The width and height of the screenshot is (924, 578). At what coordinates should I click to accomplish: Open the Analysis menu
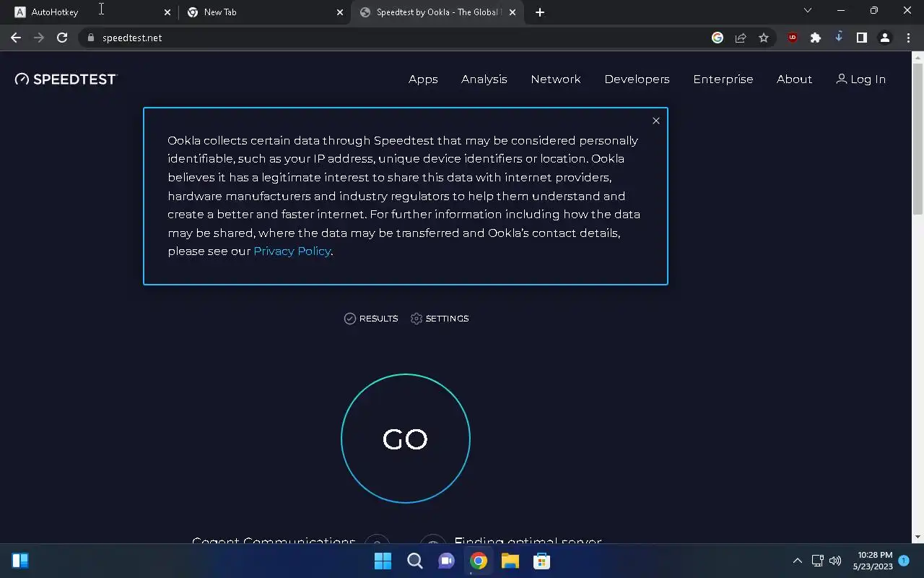(484, 79)
